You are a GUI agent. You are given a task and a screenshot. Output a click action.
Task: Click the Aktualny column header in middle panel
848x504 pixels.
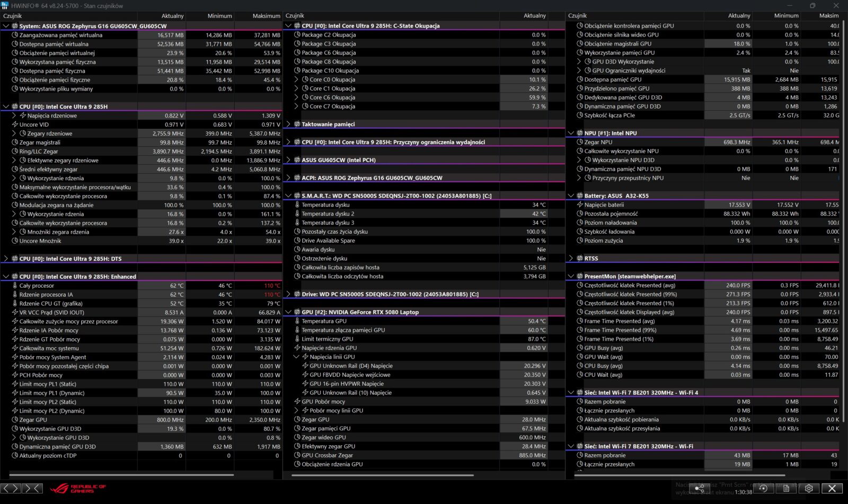point(534,16)
